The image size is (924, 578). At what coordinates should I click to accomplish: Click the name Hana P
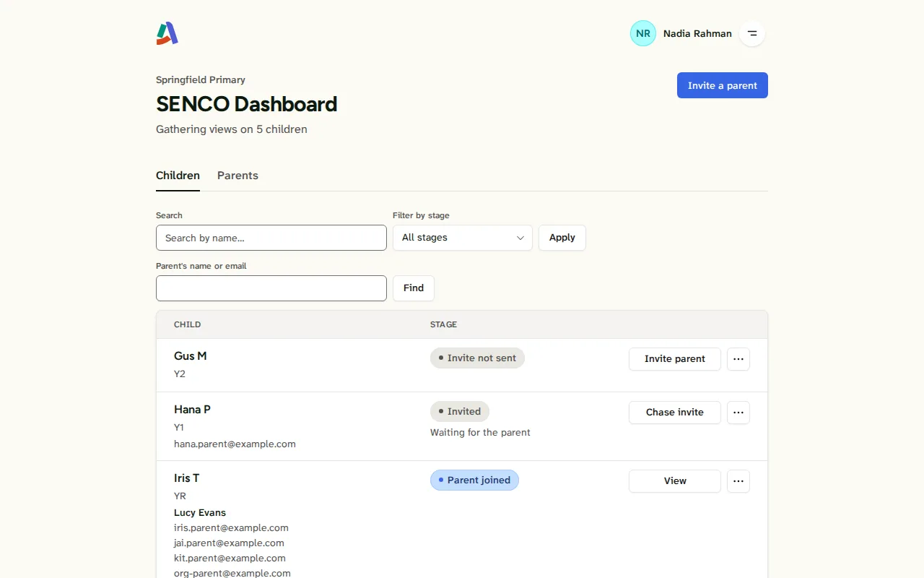(192, 410)
